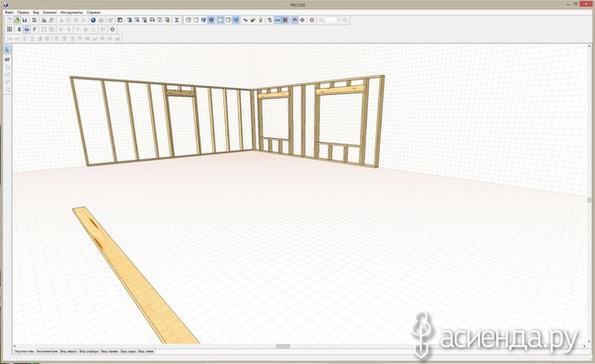Open the Инструменты menu
The image size is (595, 364).
pos(71,12)
